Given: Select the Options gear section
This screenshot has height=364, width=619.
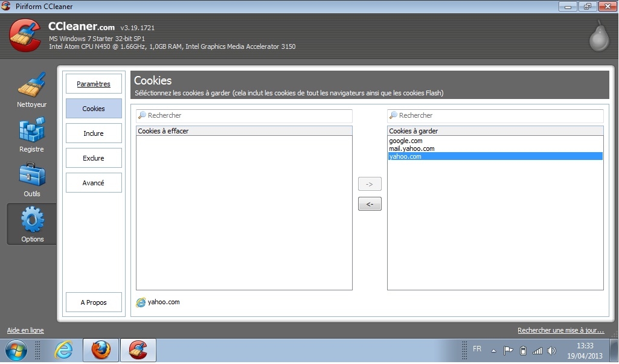Looking at the screenshot, I should point(32,224).
